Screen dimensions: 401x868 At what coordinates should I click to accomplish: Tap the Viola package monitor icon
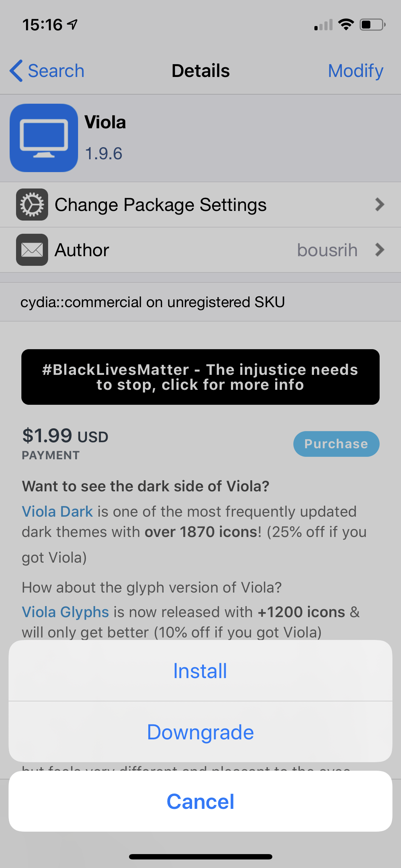[44, 138]
